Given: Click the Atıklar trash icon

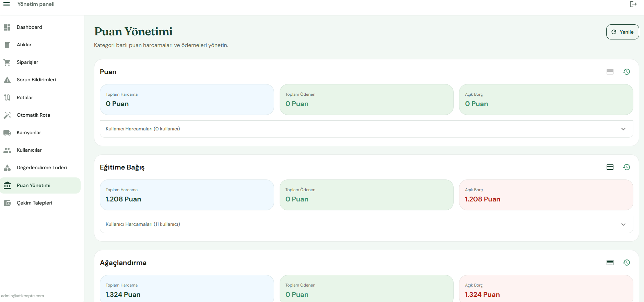Looking at the screenshot, I should (x=7, y=45).
